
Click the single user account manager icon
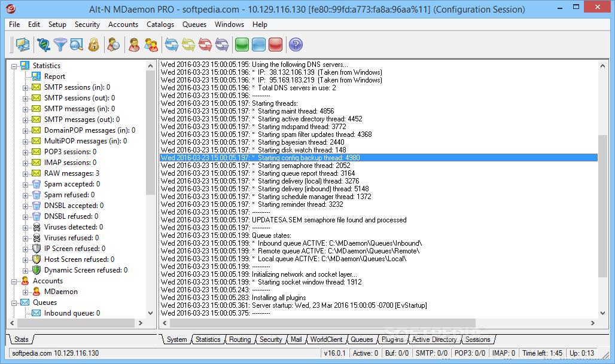[134, 45]
